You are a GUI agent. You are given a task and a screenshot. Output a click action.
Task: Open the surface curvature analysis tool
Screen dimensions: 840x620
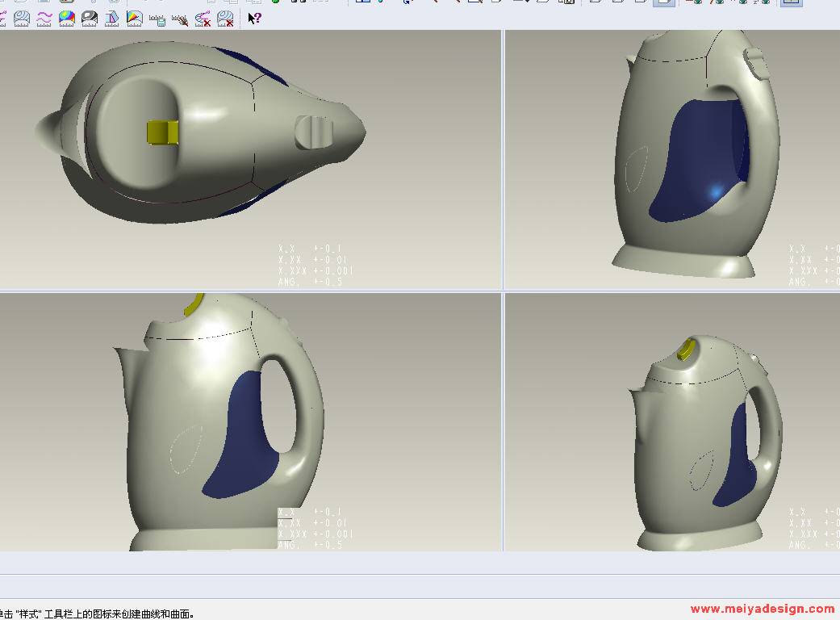click(x=22, y=19)
